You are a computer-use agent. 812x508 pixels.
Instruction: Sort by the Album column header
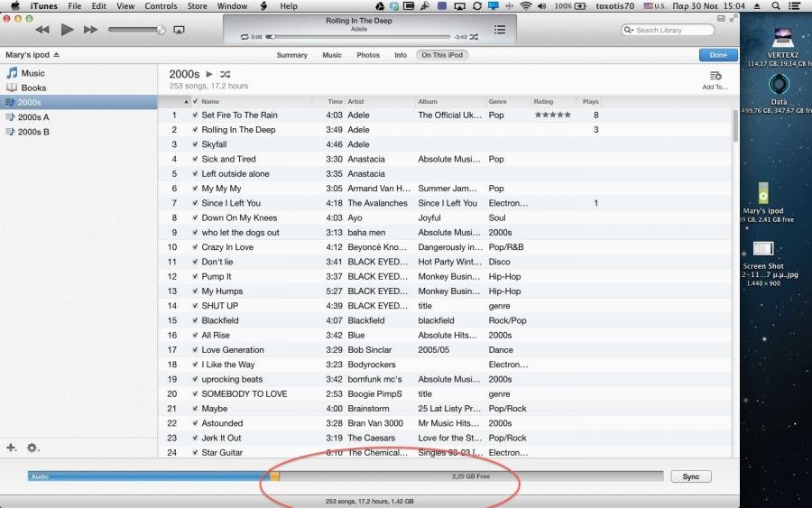pyautogui.click(x=450, y=101)
